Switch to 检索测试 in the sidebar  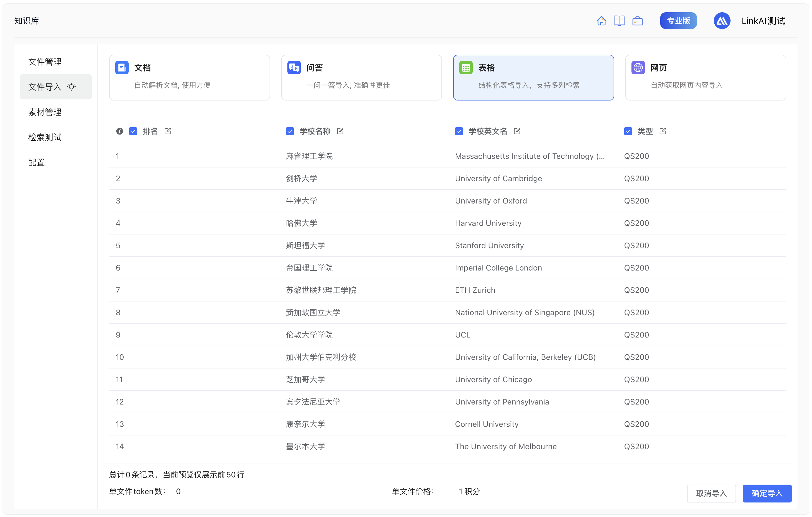click(45, 137)
